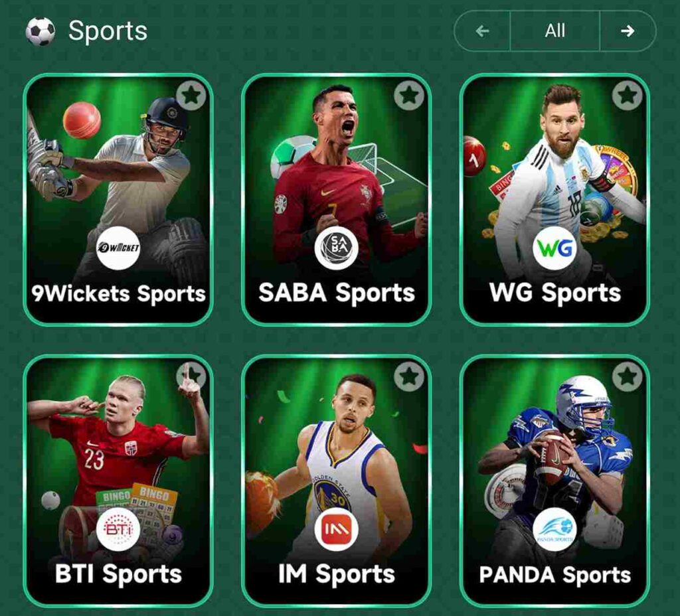This screenshot has width=680, height=616.
Task: Click the red BTI logo
Action: [x=118, y=529]
